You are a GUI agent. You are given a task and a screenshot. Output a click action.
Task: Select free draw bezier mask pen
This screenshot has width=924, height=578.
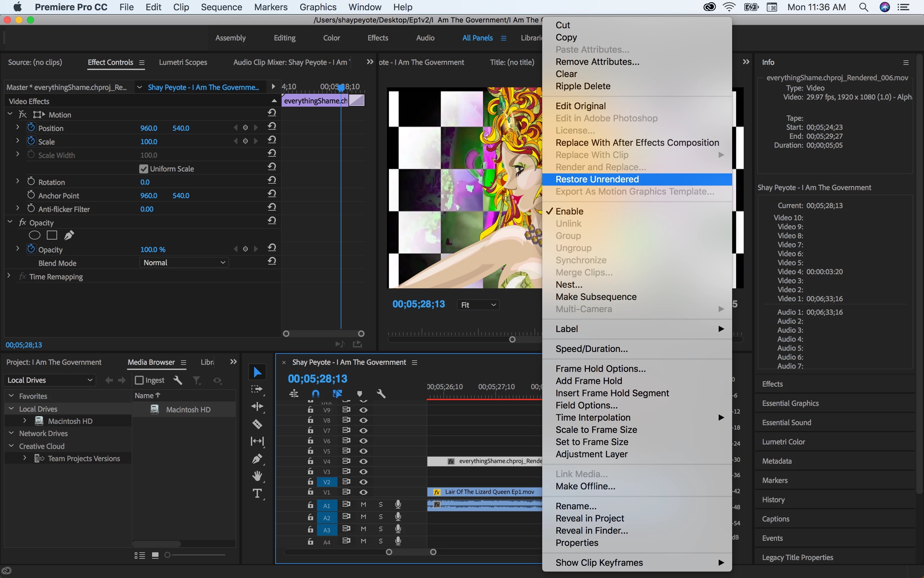click(x=69, y=235)
